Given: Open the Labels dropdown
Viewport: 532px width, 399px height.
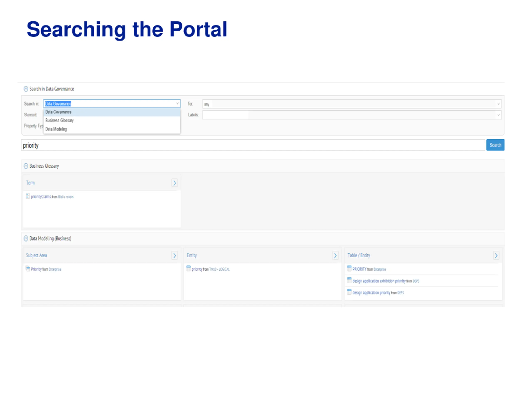Looking at the screenshot, I should (352, 115).
